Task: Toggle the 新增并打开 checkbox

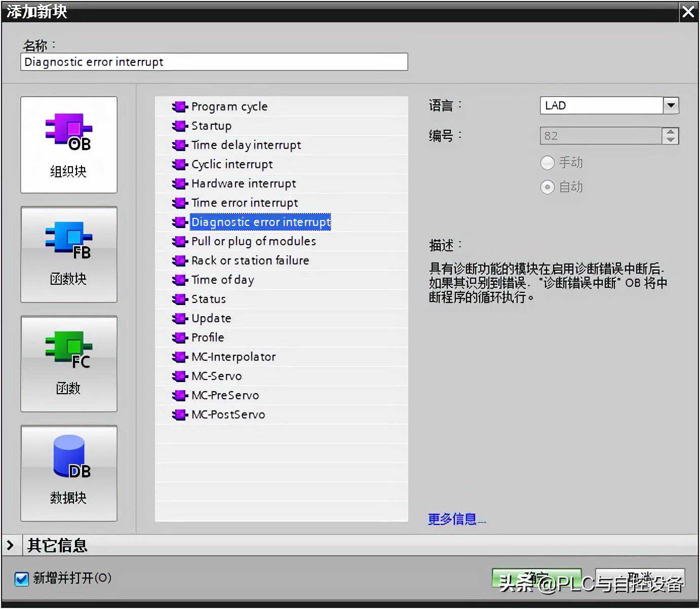Action: tap(22, 579)
